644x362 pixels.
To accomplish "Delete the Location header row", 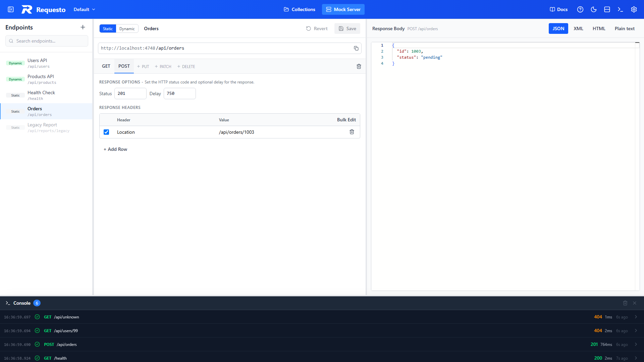I will [x=352, y=132].
